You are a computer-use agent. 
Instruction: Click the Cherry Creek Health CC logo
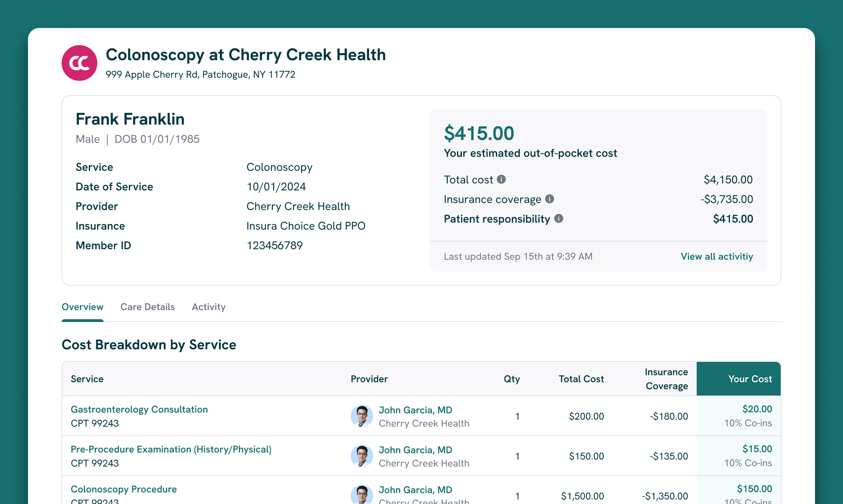tap(79, 63)
